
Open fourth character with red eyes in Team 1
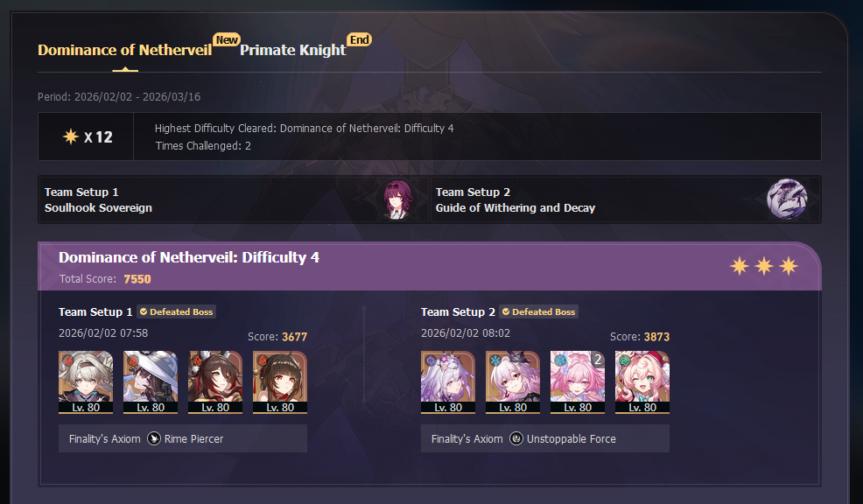pyautogui.click(x=280, y=381)
